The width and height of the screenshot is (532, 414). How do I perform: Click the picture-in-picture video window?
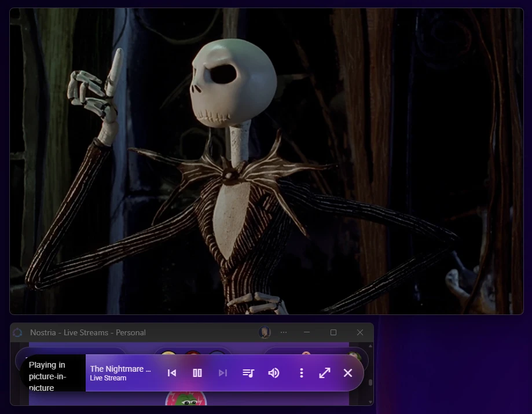point(266,161)
